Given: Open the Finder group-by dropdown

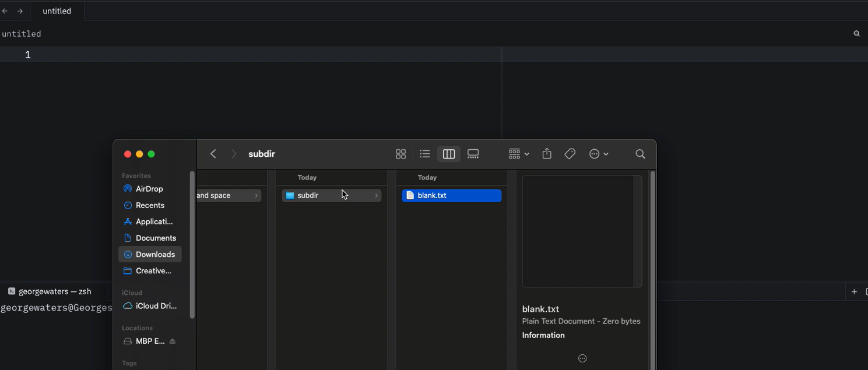Looking at the screenshot, I should point(518,154).
